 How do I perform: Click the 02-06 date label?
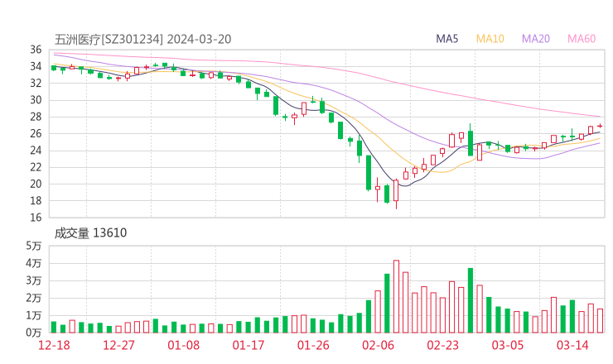coord(378,345)
